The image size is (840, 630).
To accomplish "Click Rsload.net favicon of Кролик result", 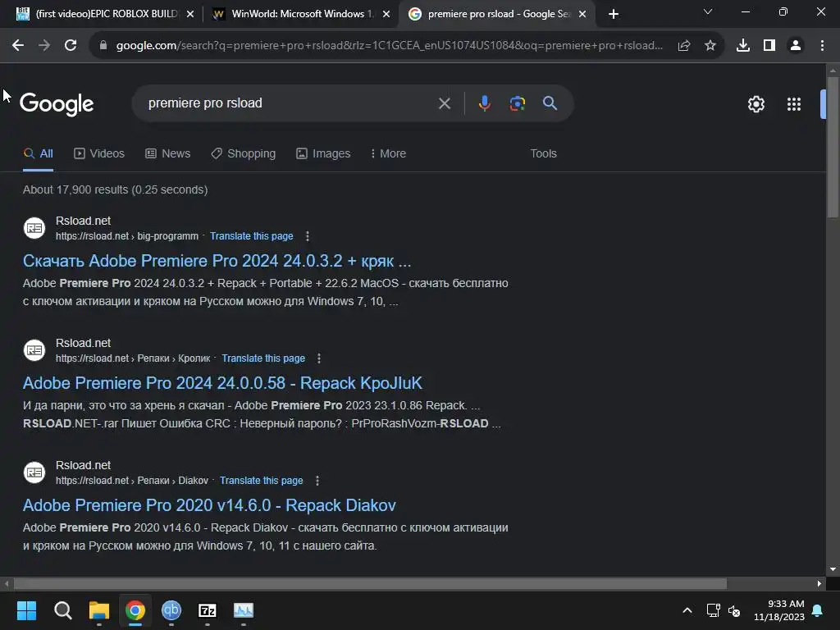I will pos(34,350).
